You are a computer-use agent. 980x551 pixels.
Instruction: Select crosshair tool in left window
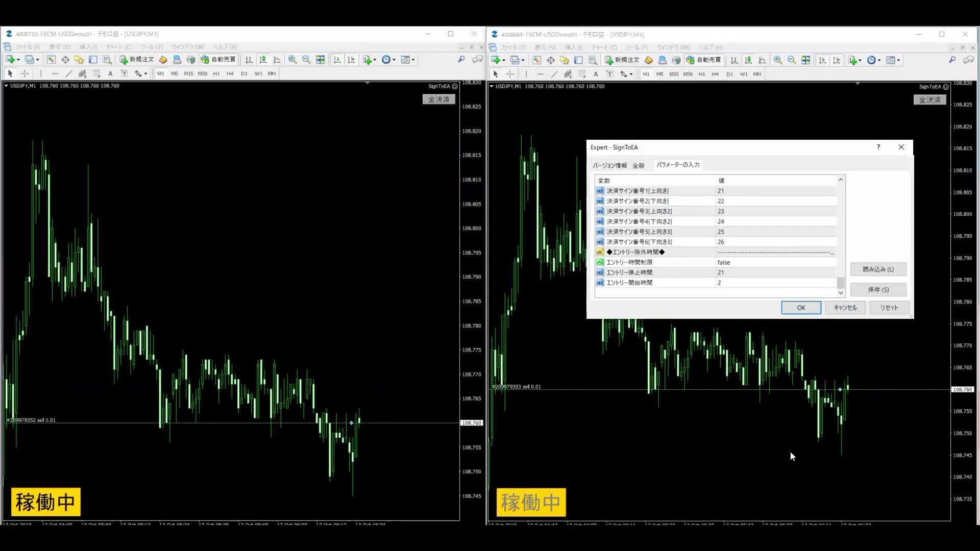(24, 73)
